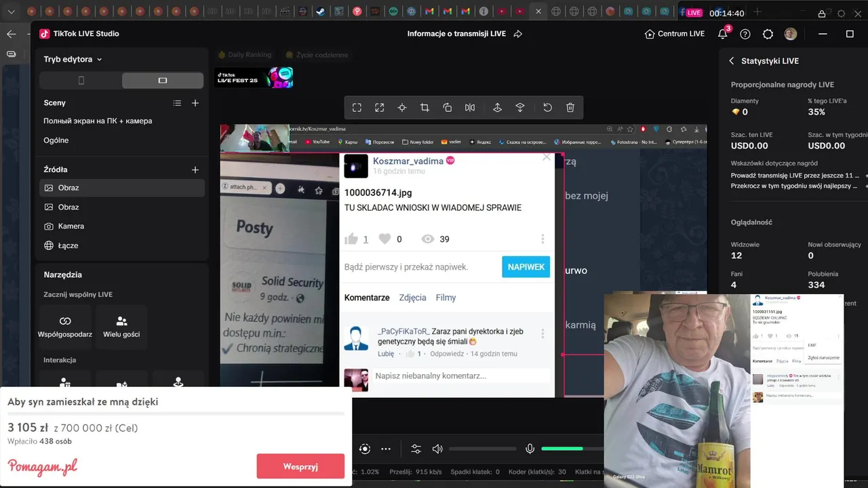Click the Diamenty value 0
The height and width of the screenshot is (488, 868).
pyautogui.click(x=745, y=112)
